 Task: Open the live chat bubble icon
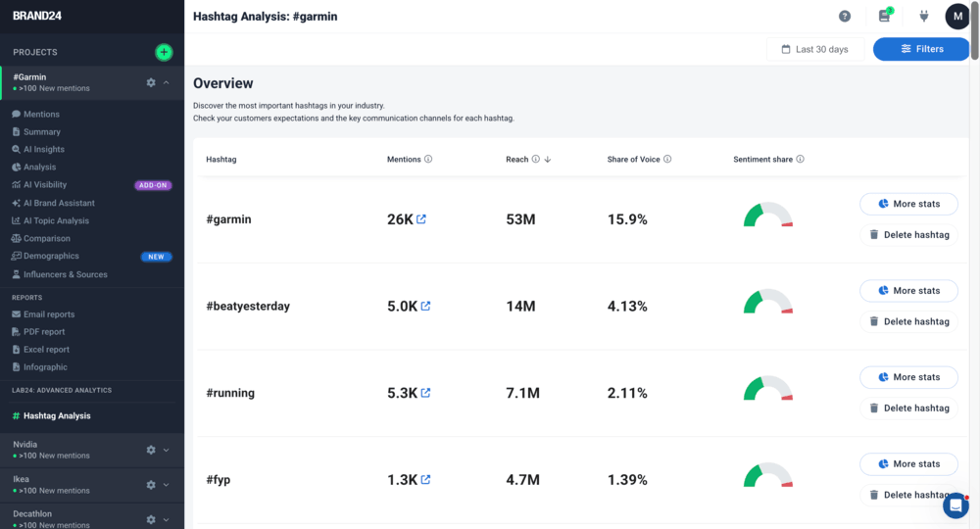pyautogui.click(x=955, y=505)
